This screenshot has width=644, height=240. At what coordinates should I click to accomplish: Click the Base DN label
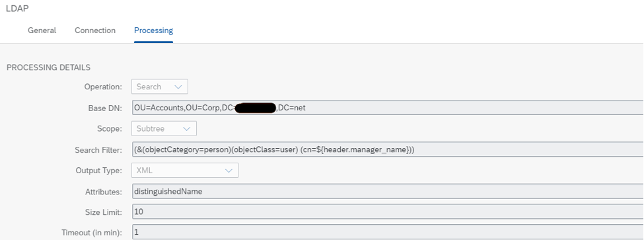click(x=105, y=108)
